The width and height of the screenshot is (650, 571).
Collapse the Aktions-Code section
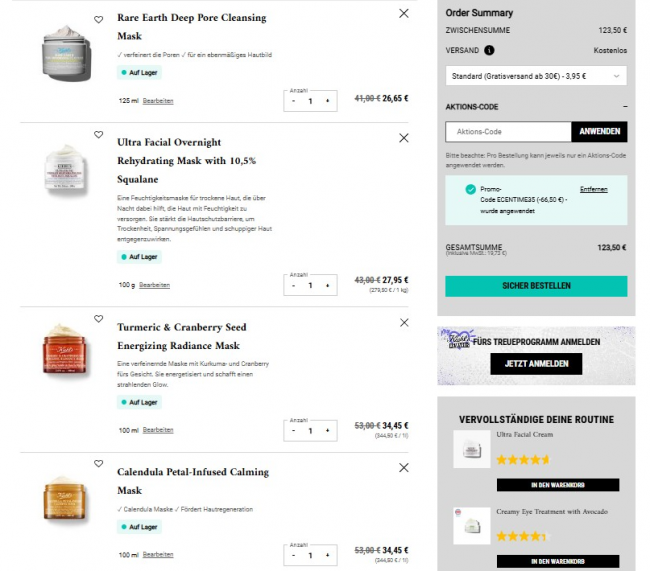625,105
